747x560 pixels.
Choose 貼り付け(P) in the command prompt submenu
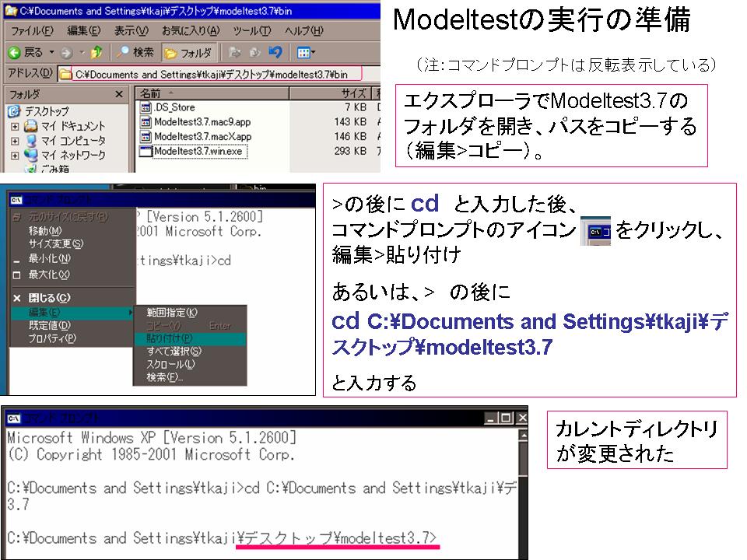click(170, 338)
